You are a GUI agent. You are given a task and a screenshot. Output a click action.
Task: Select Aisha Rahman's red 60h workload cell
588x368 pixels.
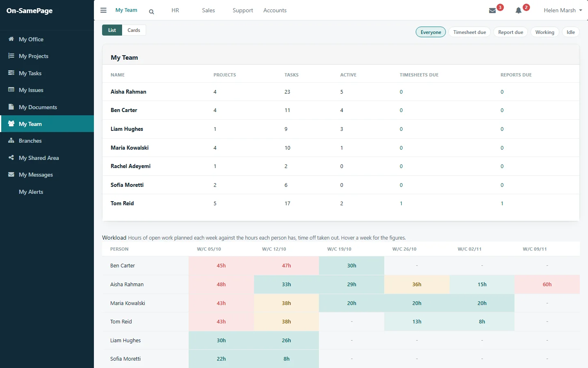(547, 284)
